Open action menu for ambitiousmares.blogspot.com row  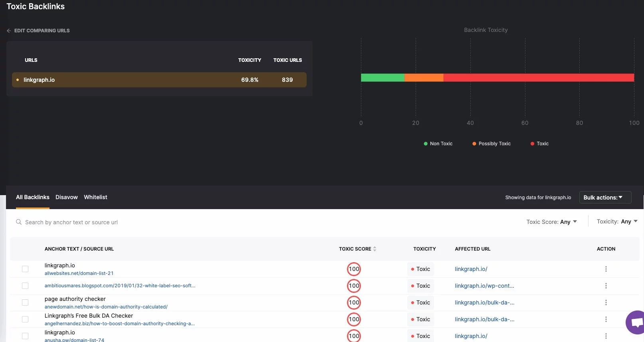[x=606, y=286]
